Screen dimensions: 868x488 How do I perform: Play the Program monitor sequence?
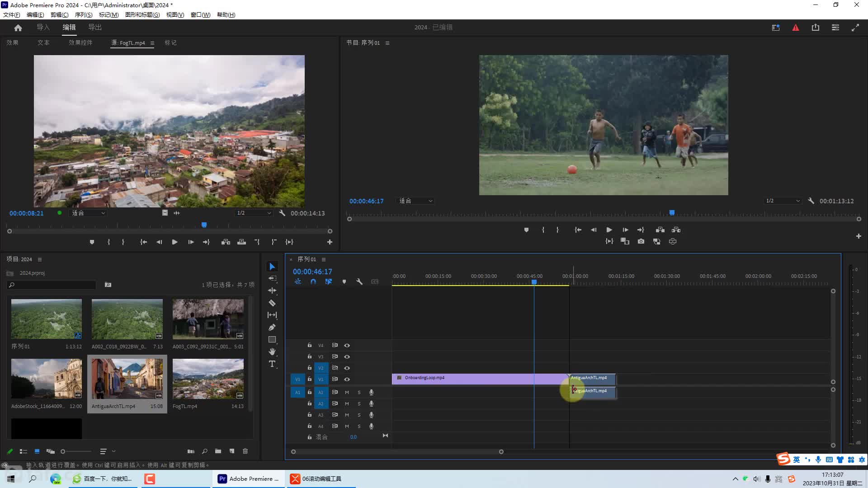click(609, 230)
